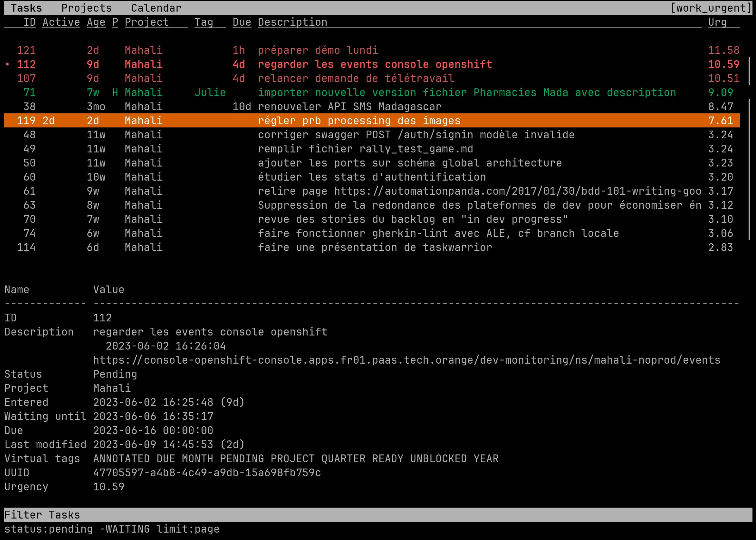Click the Julie tag on task 71

pos(210,93)
